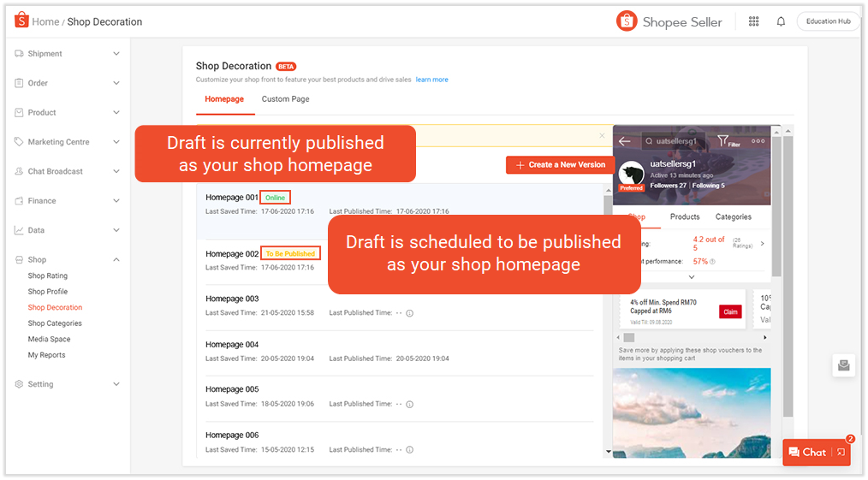
Task: Switch to the Custom Page tab
Action: (x=285, y=99)
